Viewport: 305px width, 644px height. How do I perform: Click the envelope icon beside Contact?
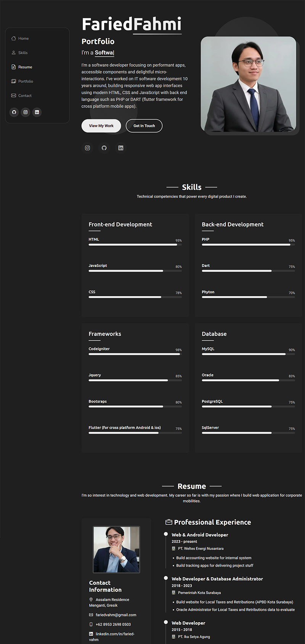[x=14, y=96]
